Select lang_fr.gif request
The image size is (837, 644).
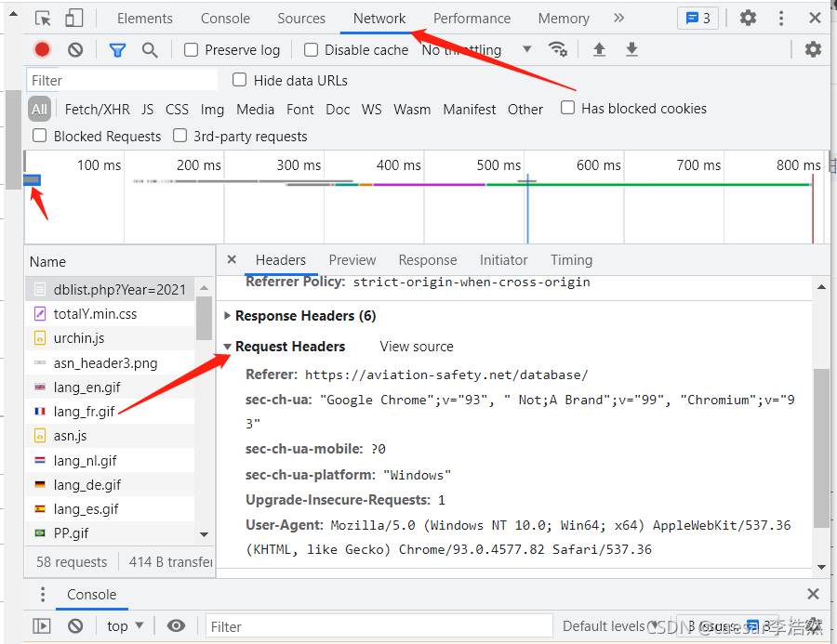[110, 412]
